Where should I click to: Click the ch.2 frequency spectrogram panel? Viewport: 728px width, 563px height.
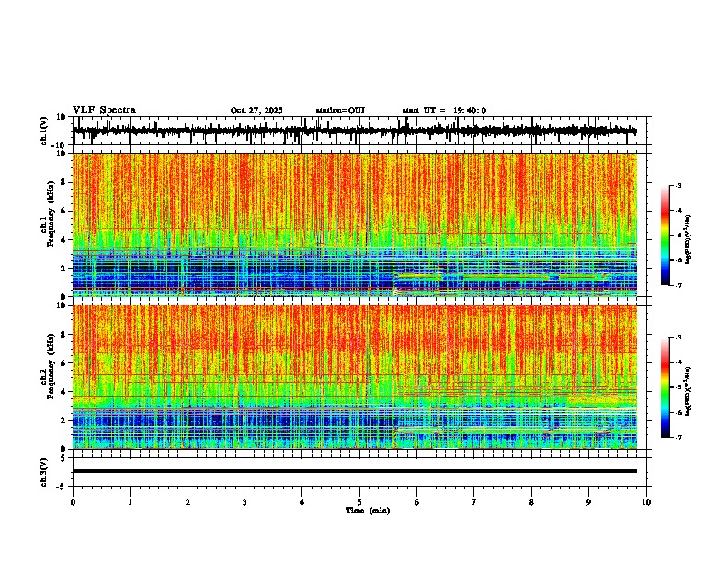[x=355, y=377]
